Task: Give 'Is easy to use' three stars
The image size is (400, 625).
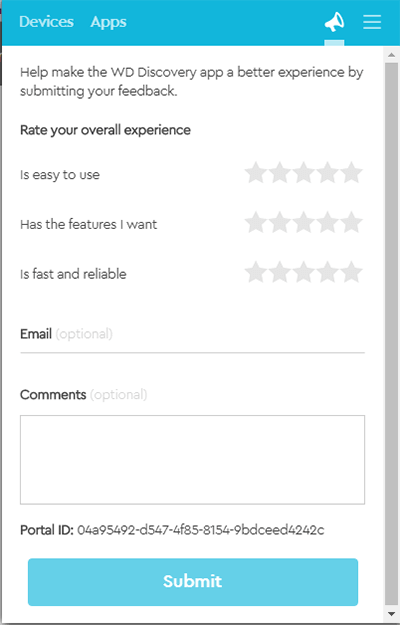Action: pos(304,173)
